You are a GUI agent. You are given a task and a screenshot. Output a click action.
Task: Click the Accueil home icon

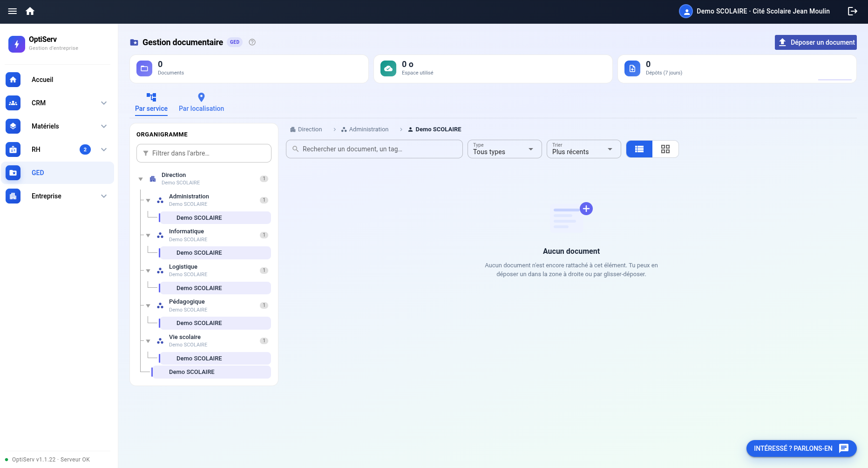coord(13,80)
